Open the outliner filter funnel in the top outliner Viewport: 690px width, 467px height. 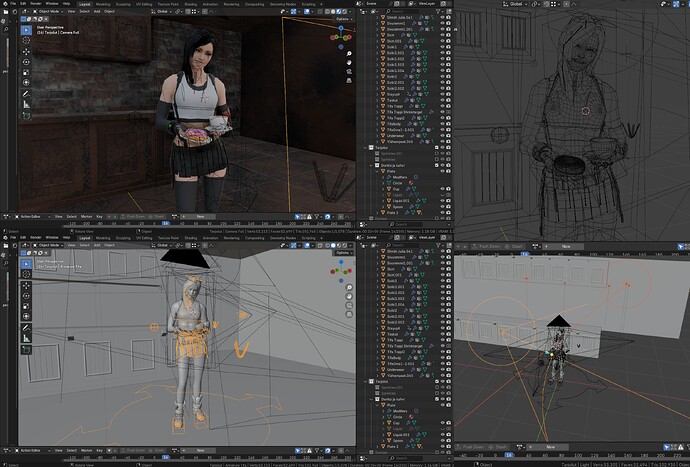pos(439,11)
